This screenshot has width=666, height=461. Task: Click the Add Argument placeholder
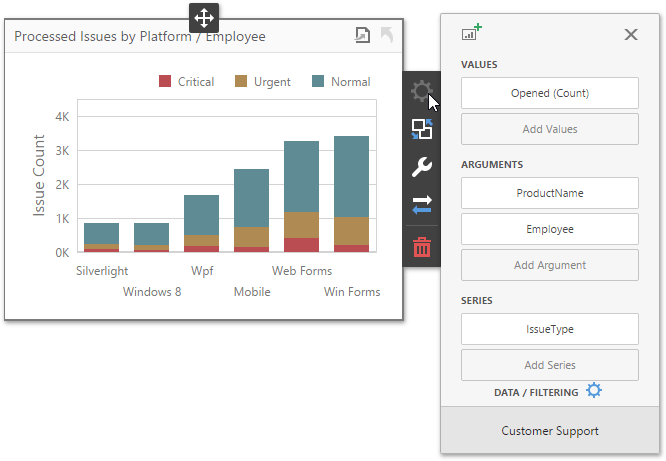[x=549, y=265]
